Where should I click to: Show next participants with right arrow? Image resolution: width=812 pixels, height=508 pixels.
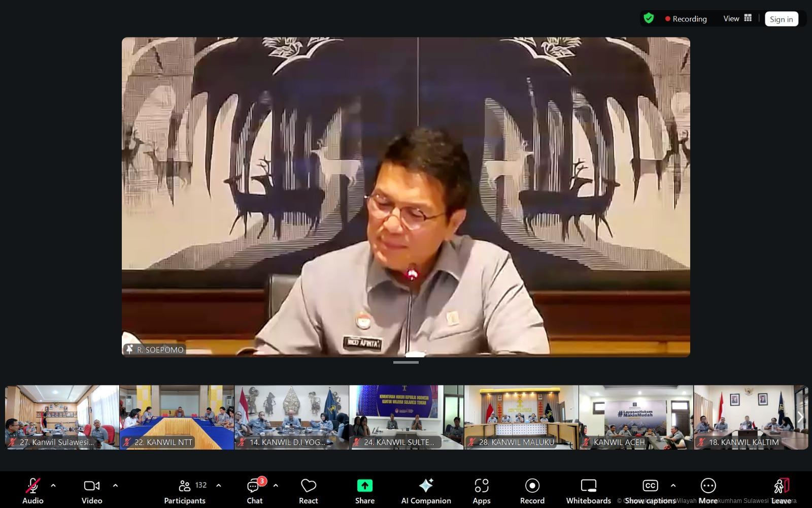[x=800, y=417]
